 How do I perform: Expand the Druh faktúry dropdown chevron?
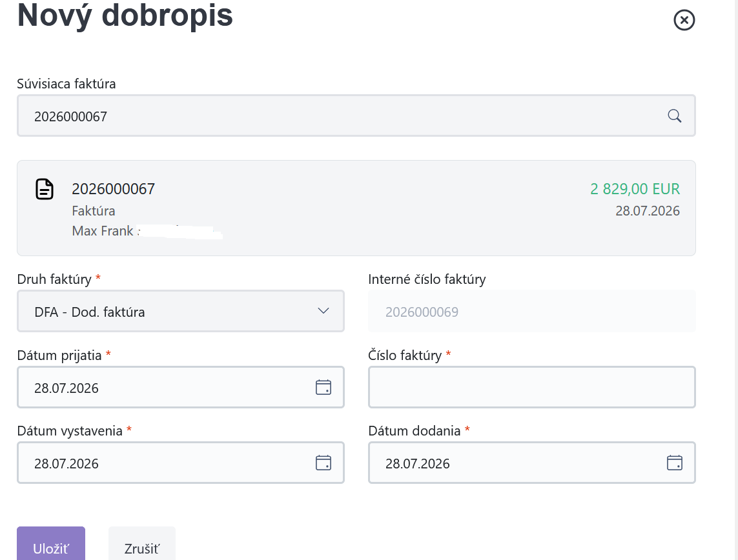point(323,311)
